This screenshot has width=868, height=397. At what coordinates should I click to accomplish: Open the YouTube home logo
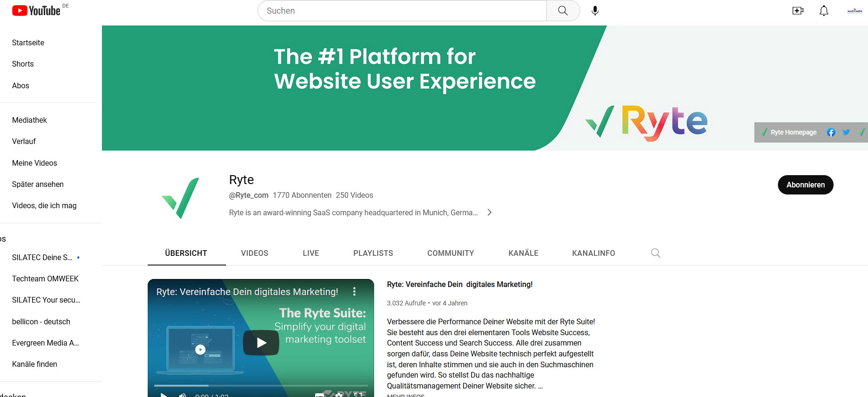36,10
